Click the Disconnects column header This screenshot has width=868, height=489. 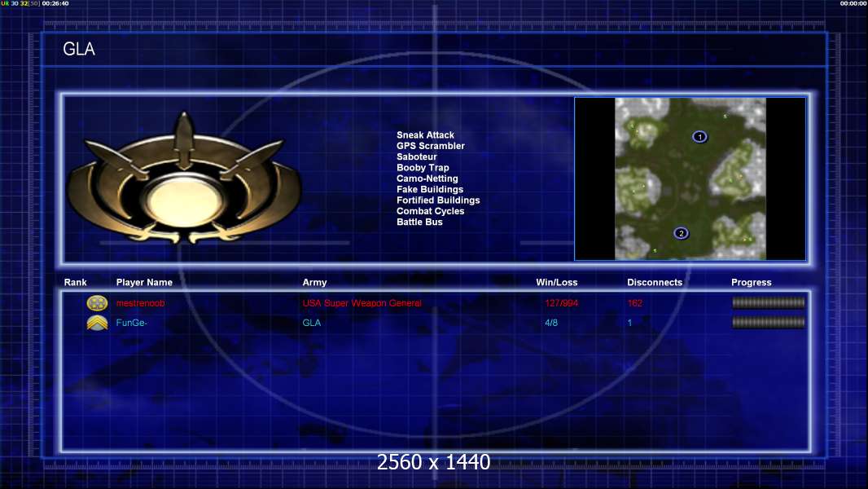655,283
